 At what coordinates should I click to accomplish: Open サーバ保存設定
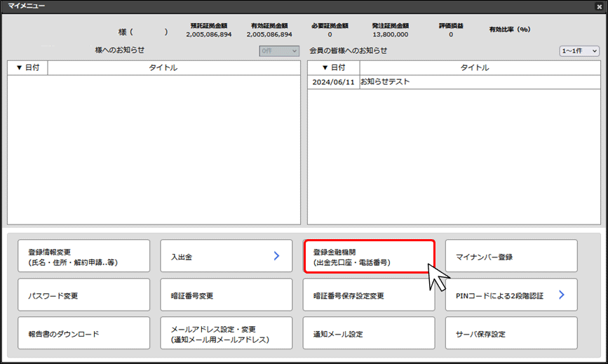coord(511,334)
